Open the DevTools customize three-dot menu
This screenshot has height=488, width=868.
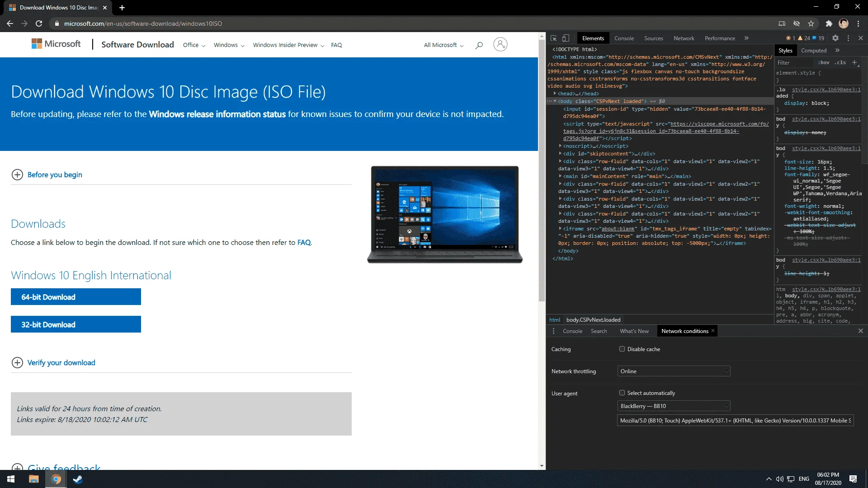[848, 38]
